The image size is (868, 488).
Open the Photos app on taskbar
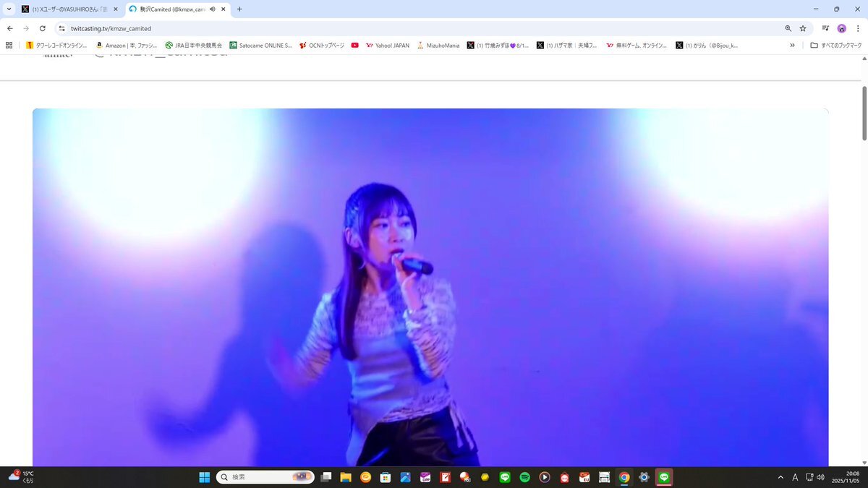pos(405,477)
